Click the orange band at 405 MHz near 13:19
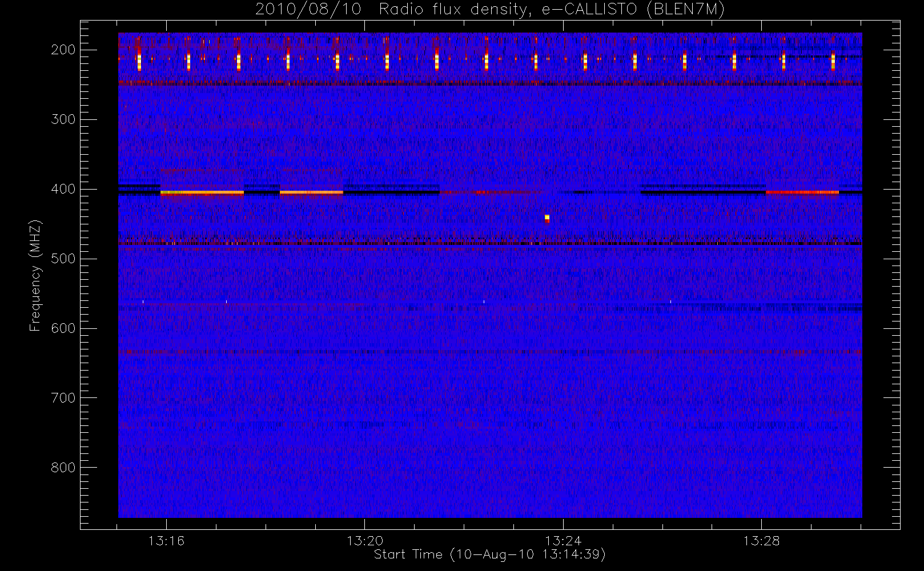This screenshot has width=924, height=571. coord(311,192)
